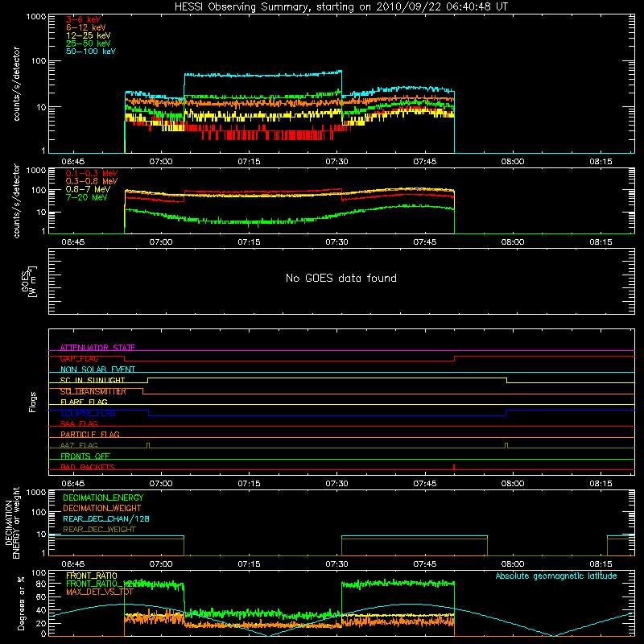Click the BAD_PACKETS red spike marker
This screenshot has height=644, width=644.
point(454,467)
